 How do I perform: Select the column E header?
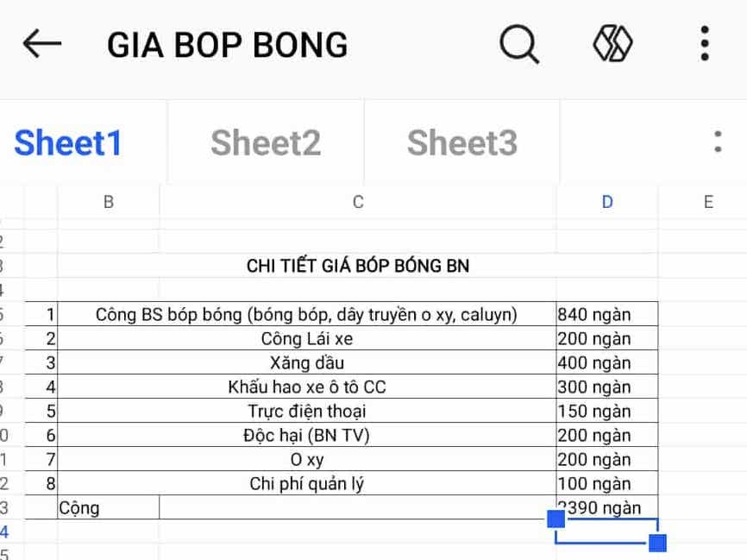tap(707, 201)
